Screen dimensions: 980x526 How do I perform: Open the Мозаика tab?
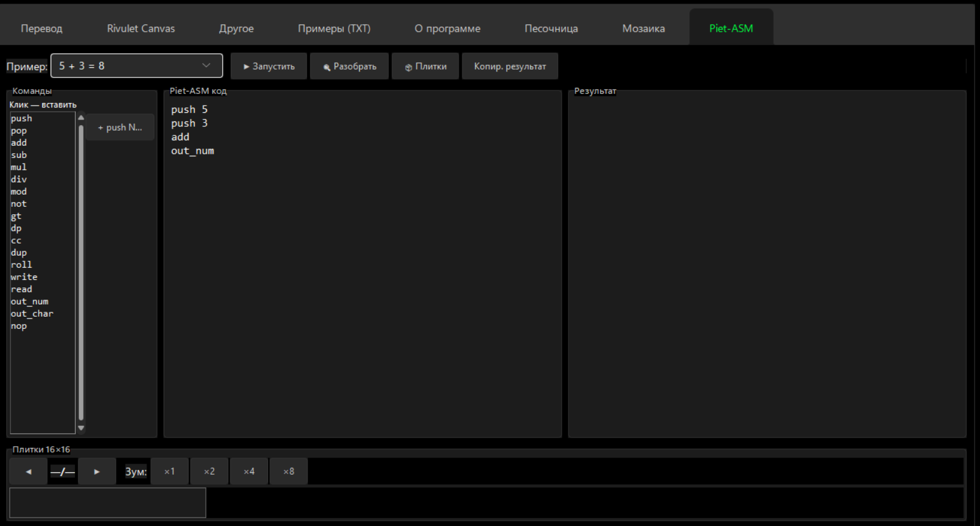[x=644, y=29]
